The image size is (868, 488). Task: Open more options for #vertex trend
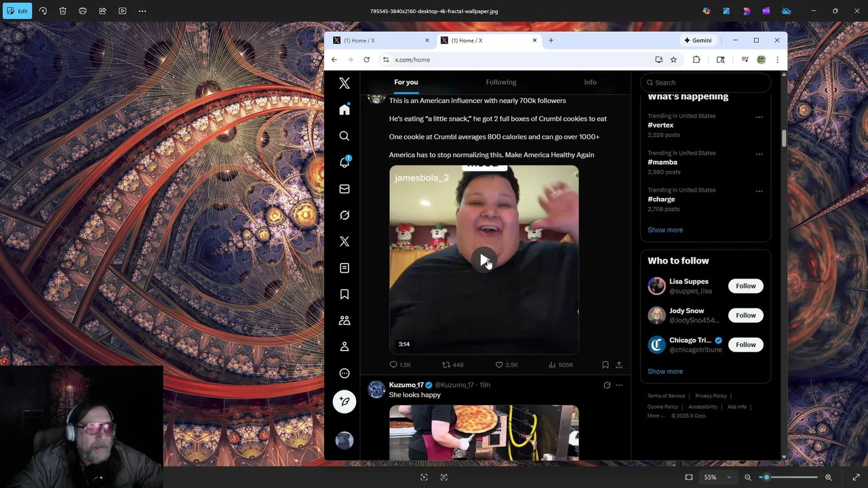tap(759, 117)
